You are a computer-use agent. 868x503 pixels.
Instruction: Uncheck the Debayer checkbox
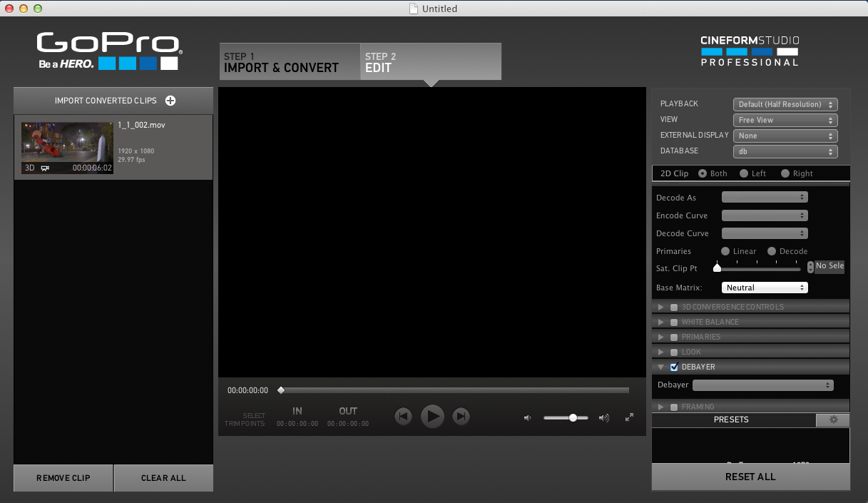click(x=674, y=367)
